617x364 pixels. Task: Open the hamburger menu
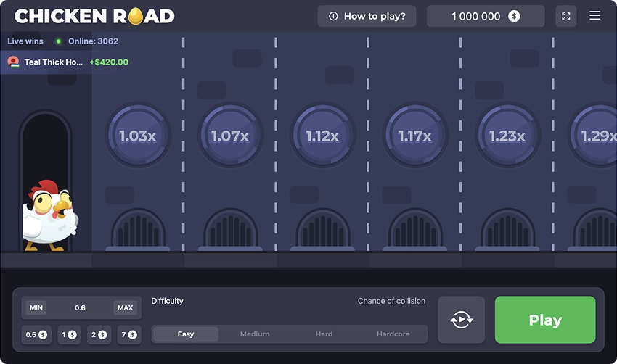[594, 16]
